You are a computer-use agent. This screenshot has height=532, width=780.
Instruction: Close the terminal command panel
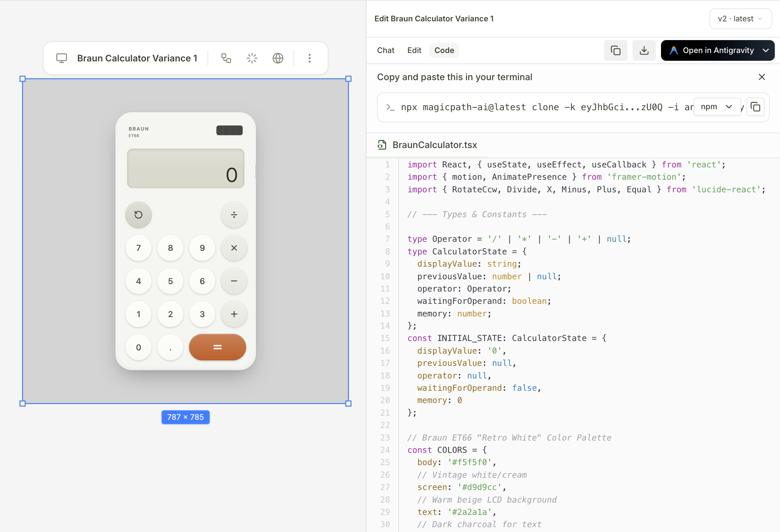pyautogui.click(x=762, y=77)
